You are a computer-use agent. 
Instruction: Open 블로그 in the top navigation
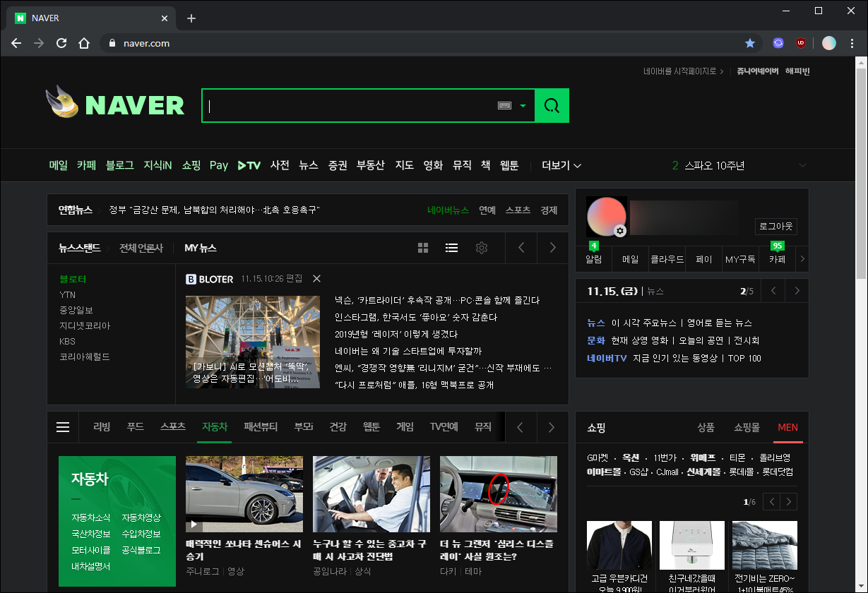pos(120,166)
